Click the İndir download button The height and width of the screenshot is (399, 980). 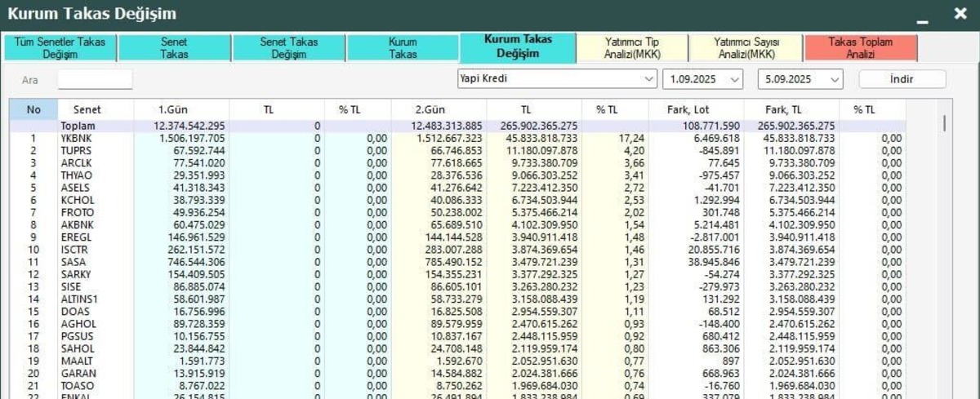(x=902, y=79)
